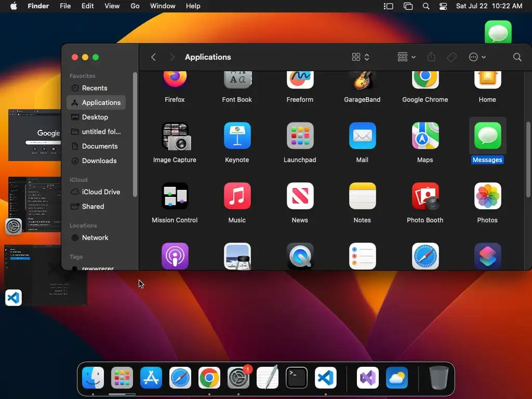Click the Share toolbar button
This screenshot has height=399, width=532.
pyautogui.click(x=431, y=57)
